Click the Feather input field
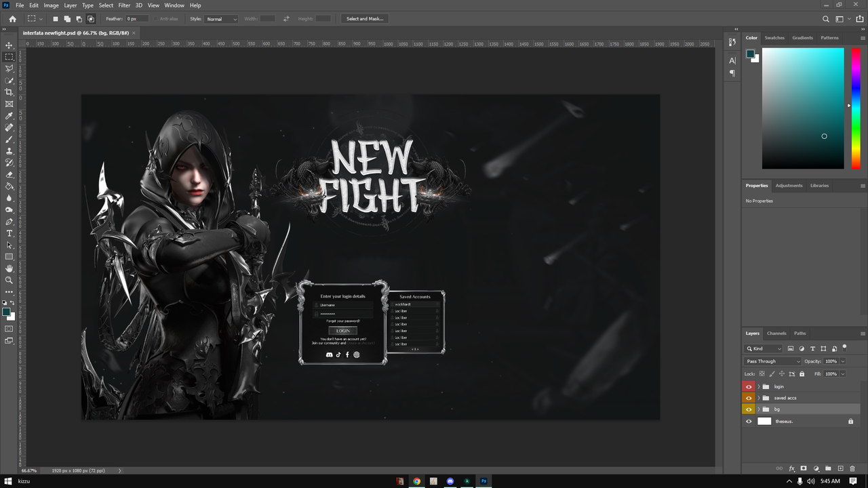Viewport: 868px width, 488px height. [137, 19]
